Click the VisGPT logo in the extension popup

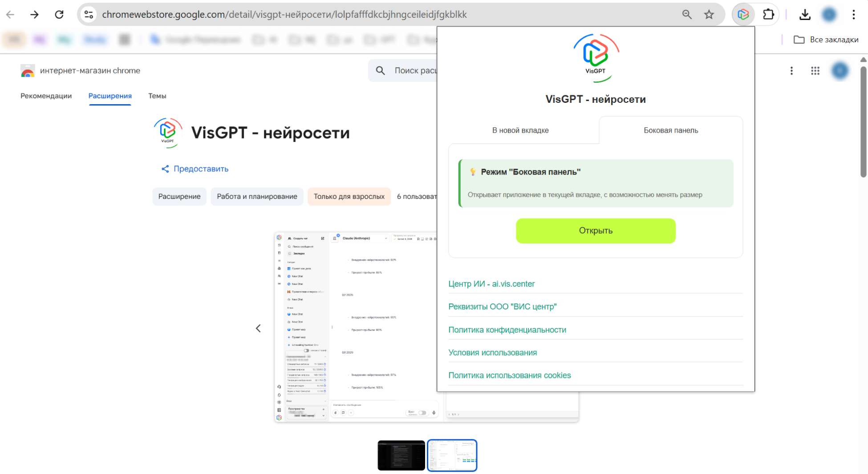(596, 58)
